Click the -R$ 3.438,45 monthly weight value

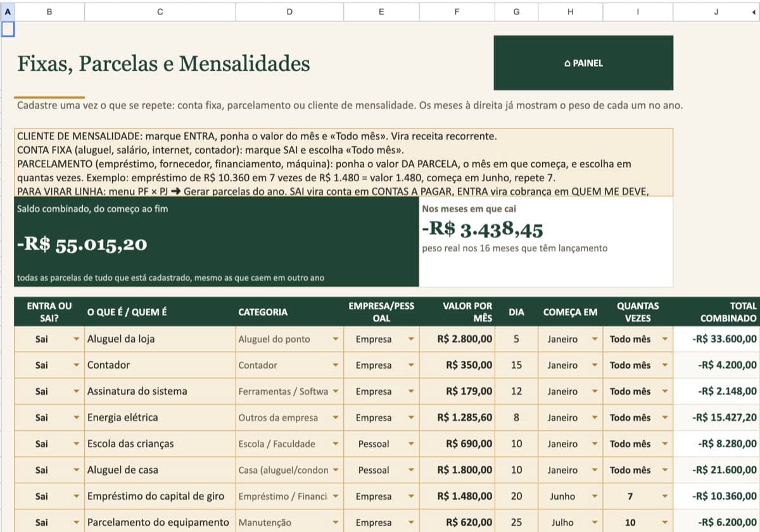483,230
